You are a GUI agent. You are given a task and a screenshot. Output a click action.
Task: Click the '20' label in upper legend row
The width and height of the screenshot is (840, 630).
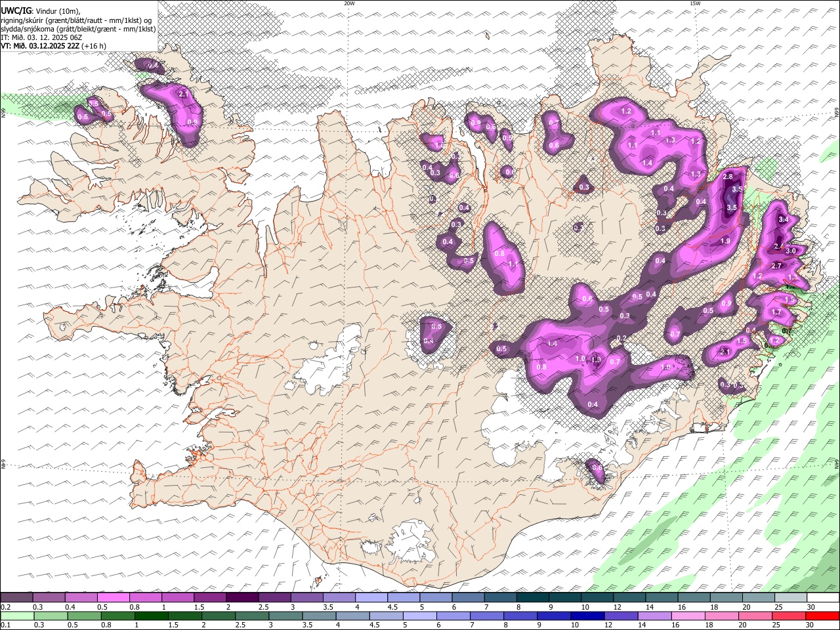(746, 607)
